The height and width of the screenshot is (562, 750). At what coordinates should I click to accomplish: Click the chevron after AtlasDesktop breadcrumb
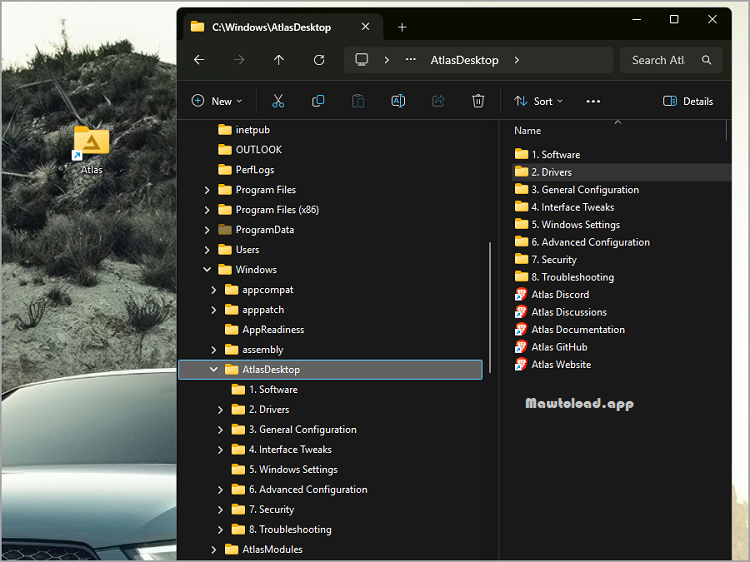pyautogui.click(x=517, y=60)
